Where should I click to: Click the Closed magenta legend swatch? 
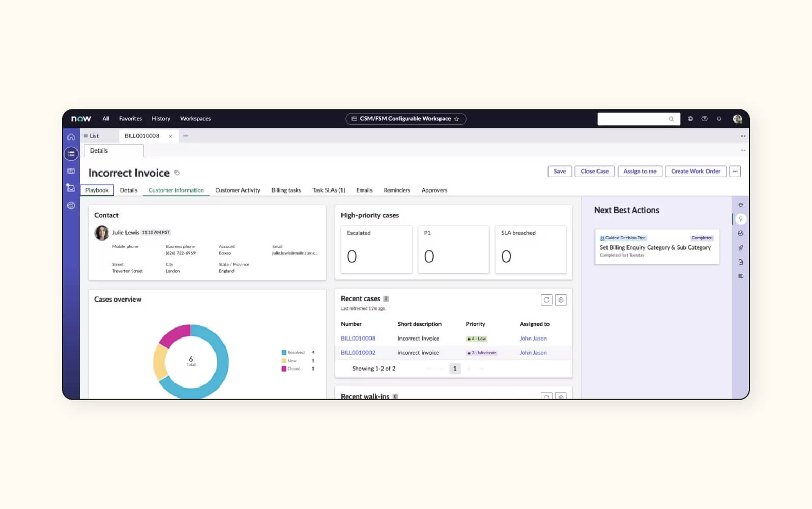[x=284, y=369]
